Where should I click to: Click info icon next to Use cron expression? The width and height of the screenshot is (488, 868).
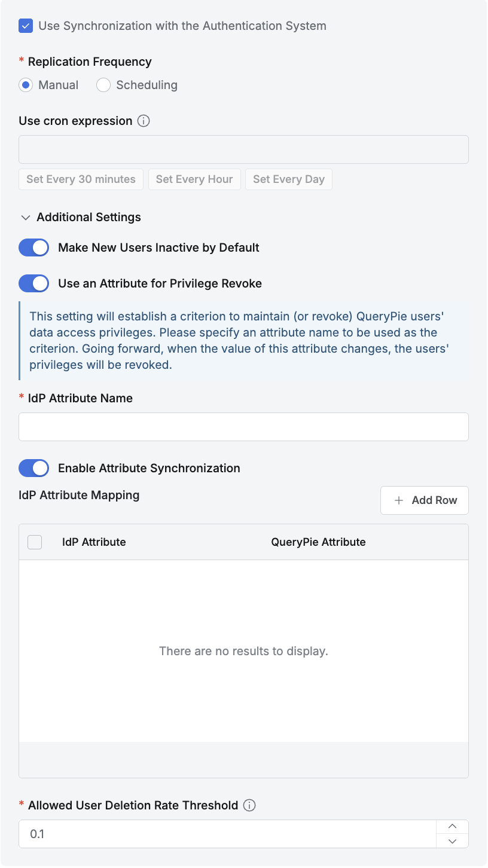pyautogui.click(x=144, y=121)
